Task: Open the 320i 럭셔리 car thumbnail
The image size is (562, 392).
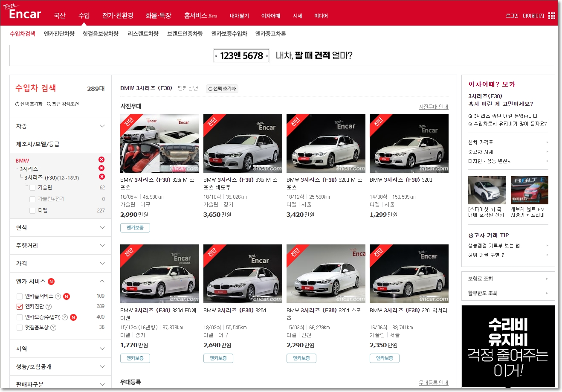Action: tap(409, 274)
